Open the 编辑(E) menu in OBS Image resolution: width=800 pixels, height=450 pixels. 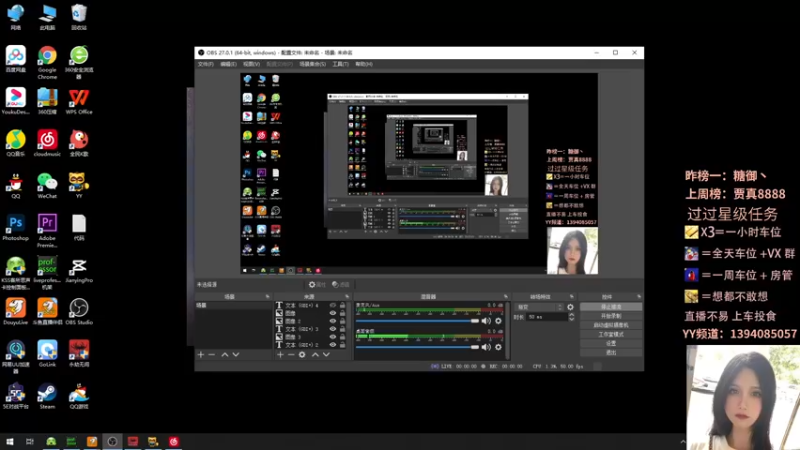(229, 64)
